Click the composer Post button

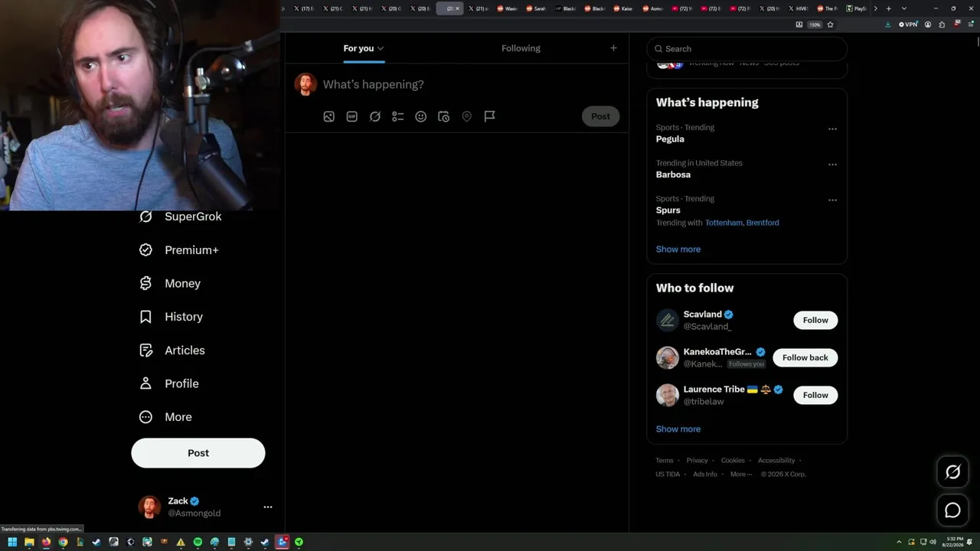tap(601, 116)
